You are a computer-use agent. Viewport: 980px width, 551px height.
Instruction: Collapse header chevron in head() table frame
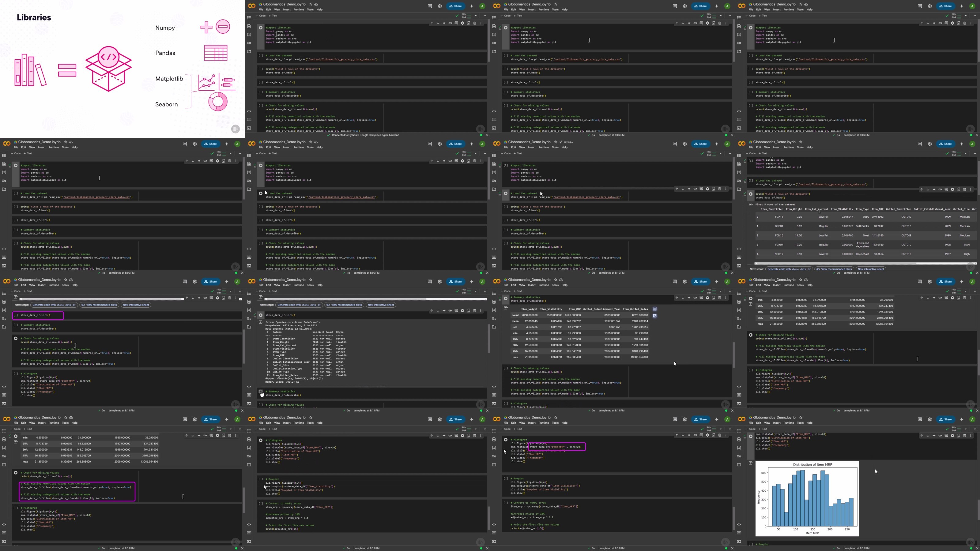coord(975,154)
